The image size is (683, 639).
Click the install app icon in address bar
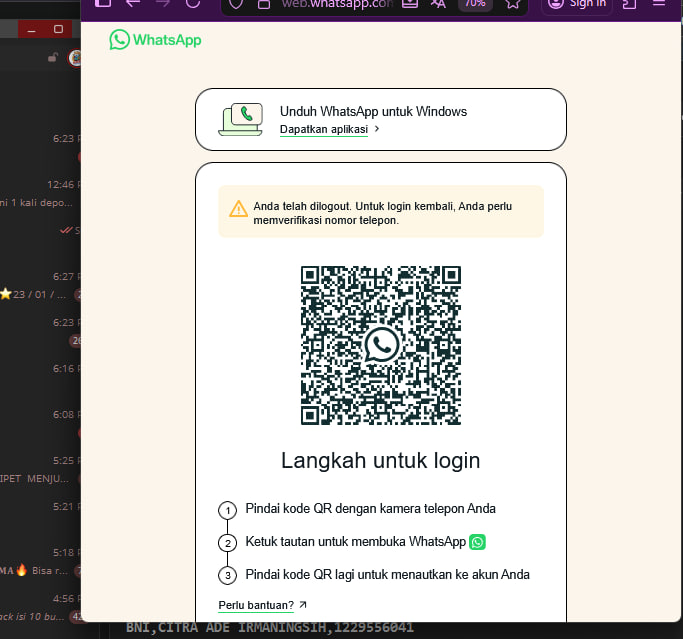[409, 3]
